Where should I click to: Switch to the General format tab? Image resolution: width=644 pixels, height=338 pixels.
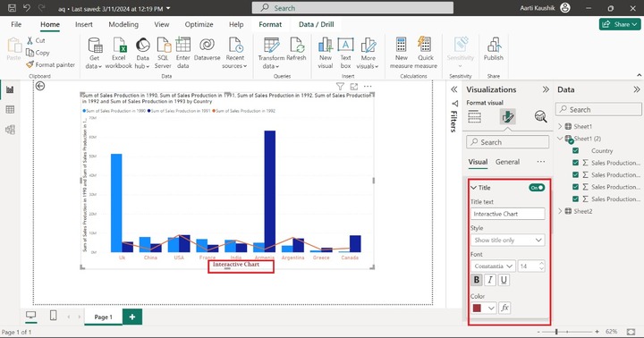507,162
